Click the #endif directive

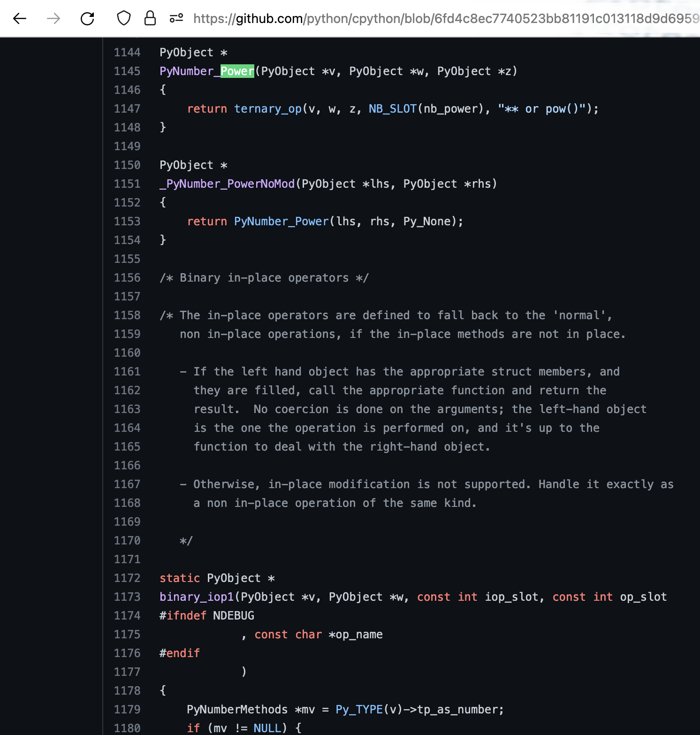(180, 653)
